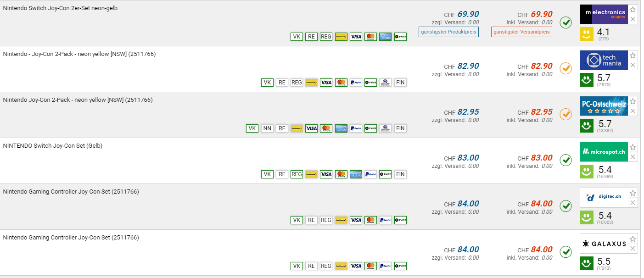Remove the digitec.ch offer with X
The width and height of the screenshot is (644, 278).
(x=633, y=203)
